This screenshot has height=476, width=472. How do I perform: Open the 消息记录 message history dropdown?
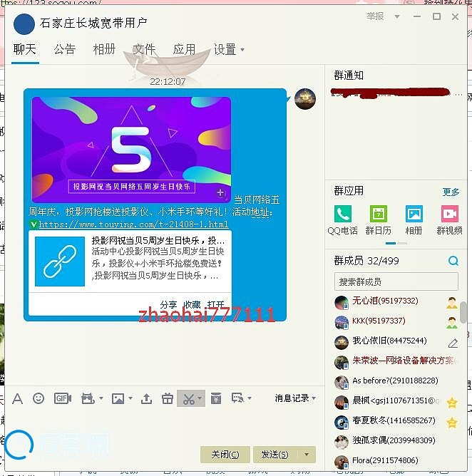pyautogui.click(x=295, y=398)
